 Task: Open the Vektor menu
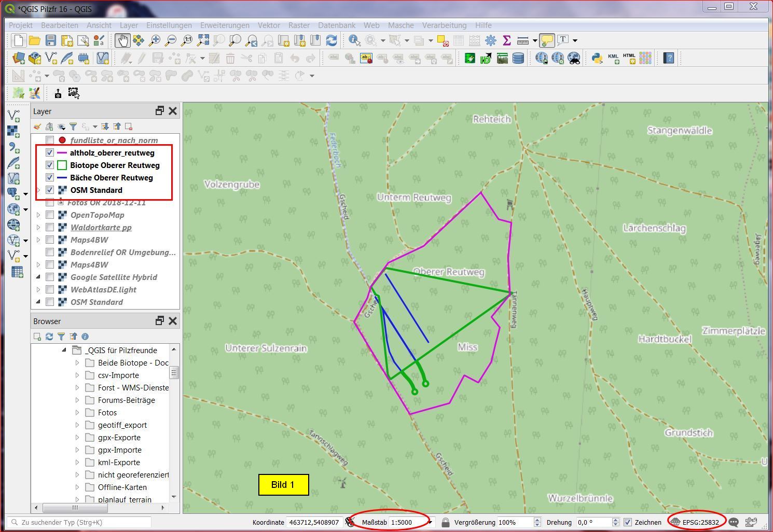tap(269, 25)
